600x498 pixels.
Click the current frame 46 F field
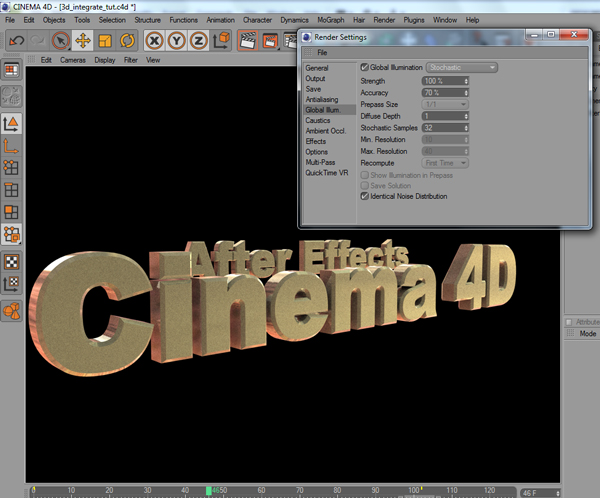538,493
